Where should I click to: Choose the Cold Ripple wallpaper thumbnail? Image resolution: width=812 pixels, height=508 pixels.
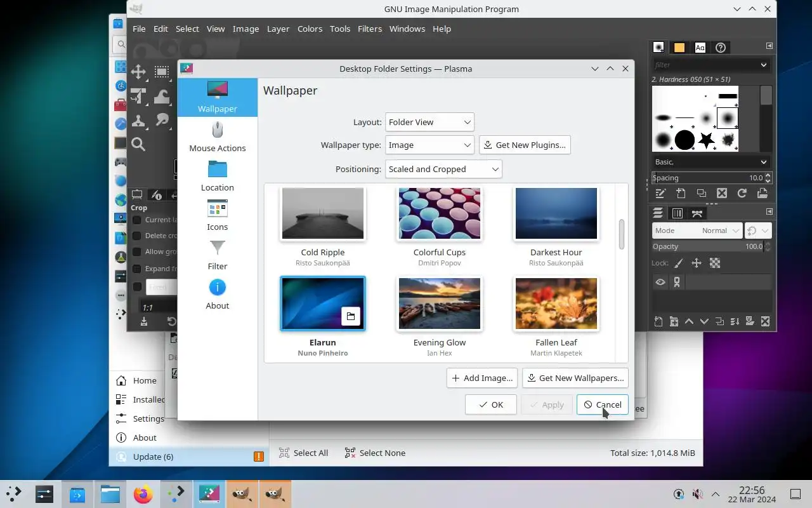[323, 213]
